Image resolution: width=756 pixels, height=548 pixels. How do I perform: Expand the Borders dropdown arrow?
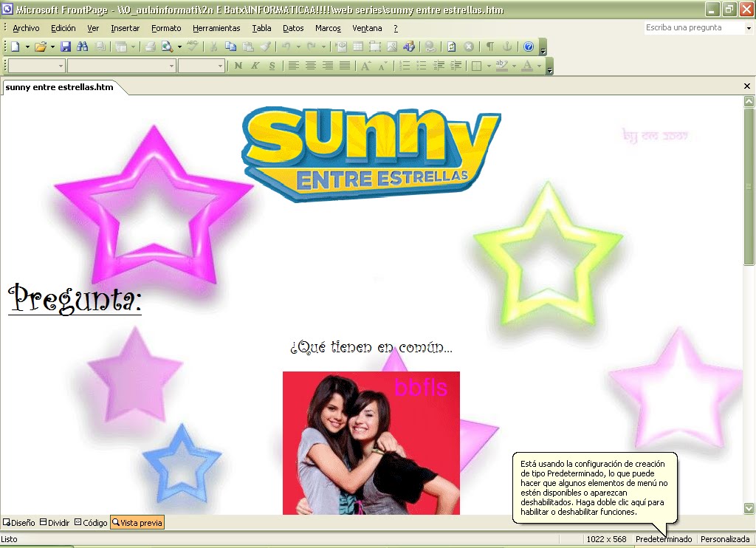pos(489,66)
